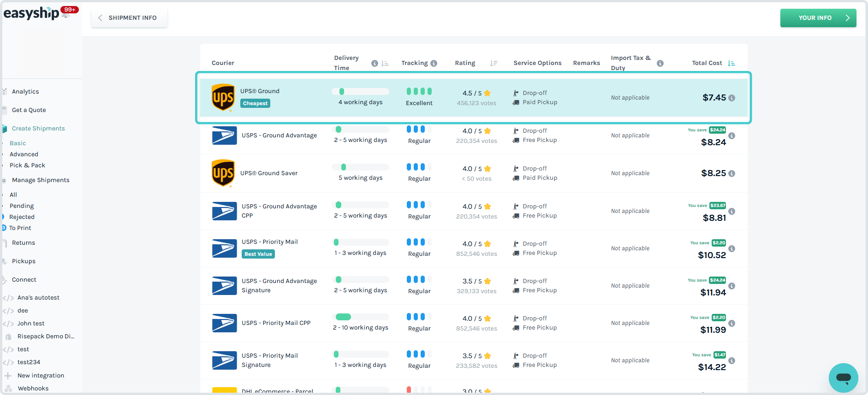This screenshot has height=395, width=868.
Task: Click the UPS logo of UPS Ground
Action: (223, 97)
